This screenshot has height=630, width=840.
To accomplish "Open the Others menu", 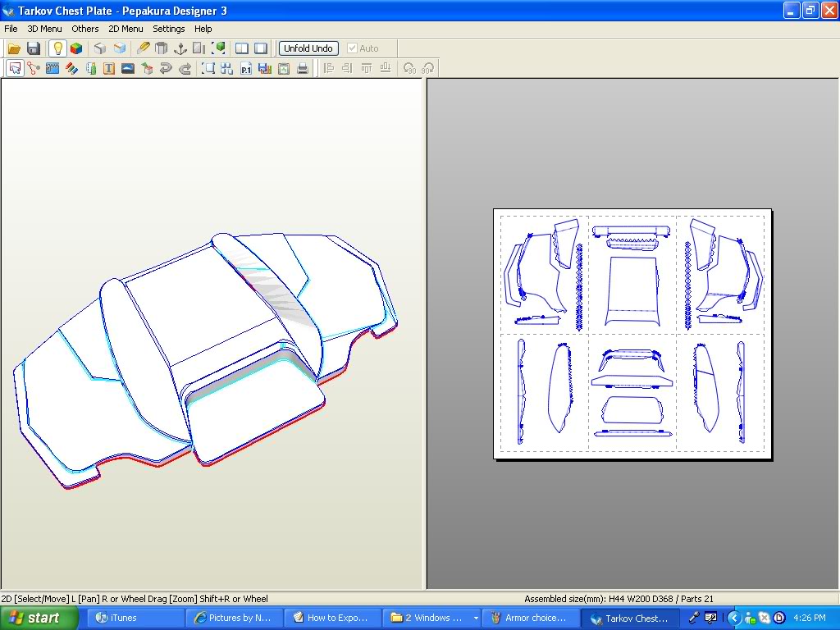I will 85,29.
